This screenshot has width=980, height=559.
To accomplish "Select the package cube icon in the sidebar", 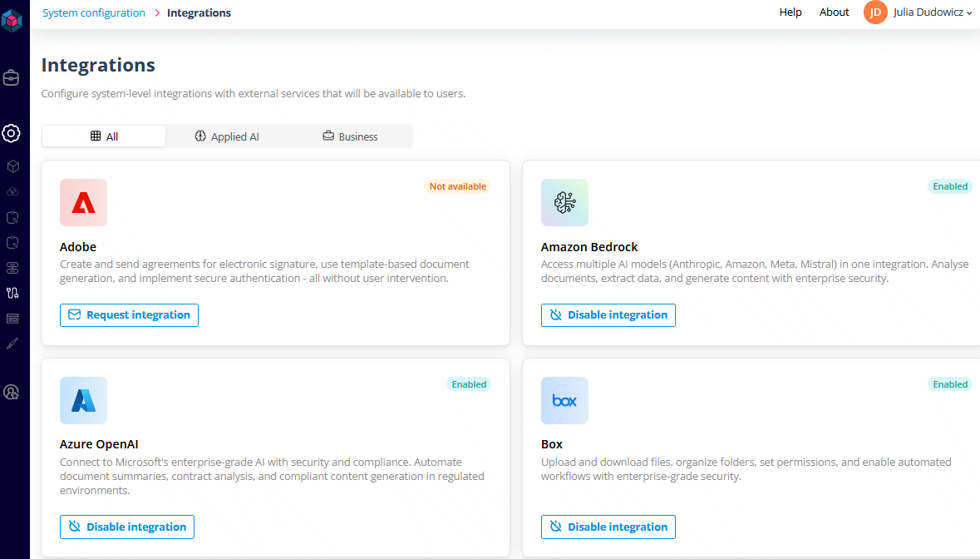I will [x=11, y=166].
